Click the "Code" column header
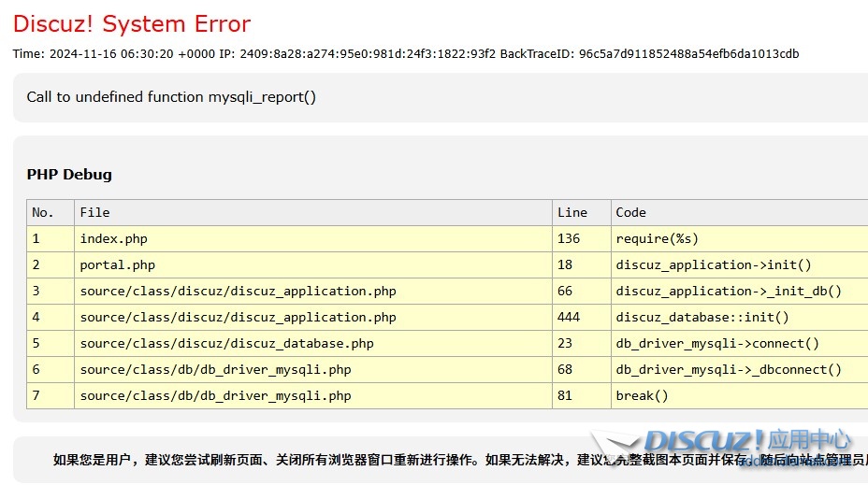 pos(630,212)
